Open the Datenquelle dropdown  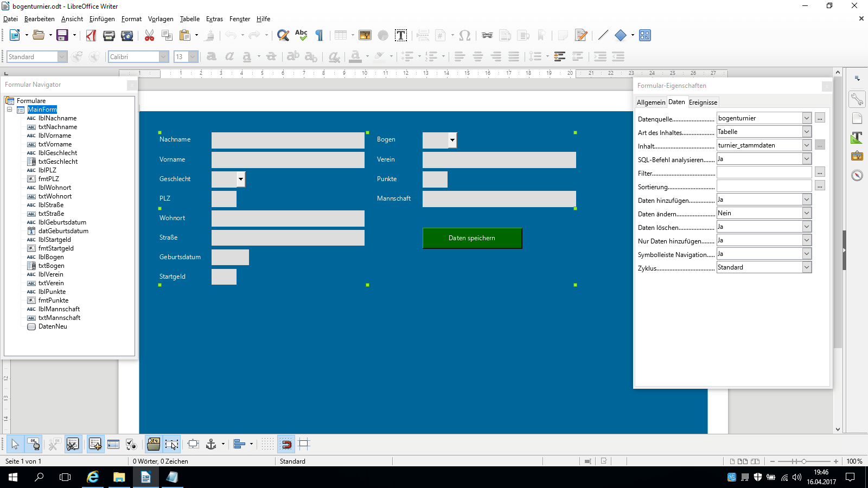pyautogui.click(x=807, y=118)
